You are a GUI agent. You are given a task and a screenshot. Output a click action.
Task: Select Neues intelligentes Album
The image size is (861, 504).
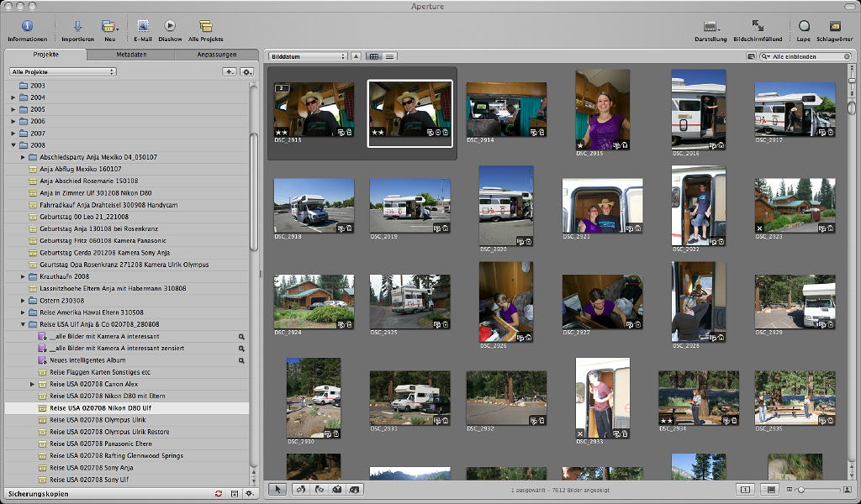[87, 360]
